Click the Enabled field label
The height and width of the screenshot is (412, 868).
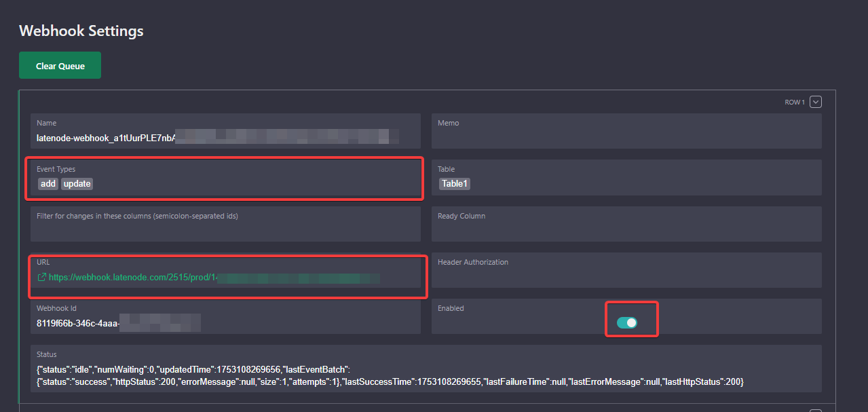click(x=451, y=308)
